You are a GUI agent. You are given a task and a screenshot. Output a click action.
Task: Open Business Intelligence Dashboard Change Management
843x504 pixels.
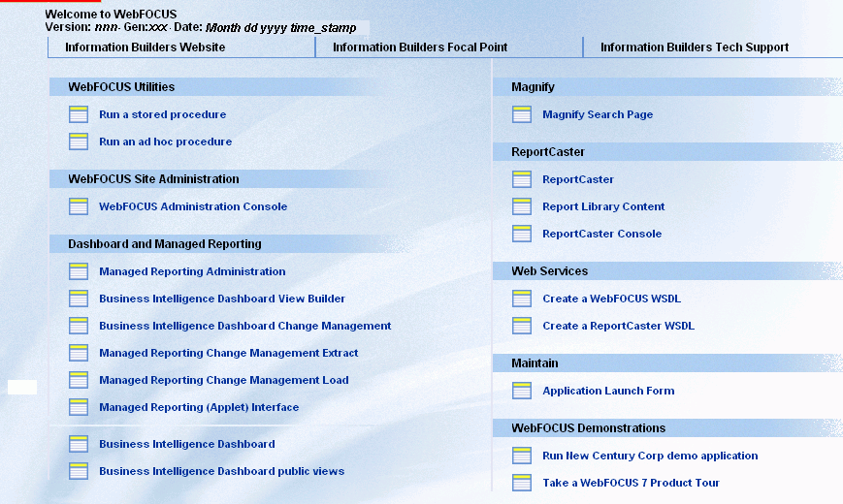click(x=245, y=326)
